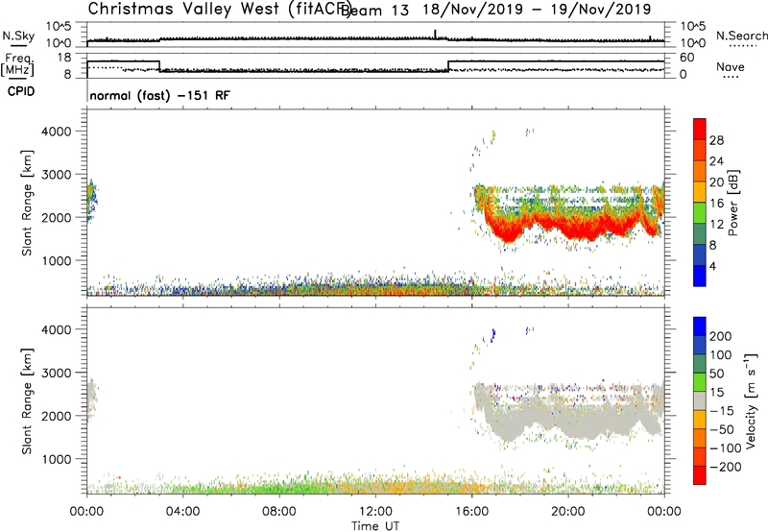
Task: Click the gray -15 to 15 velocity color segment
Action: [700, 400]
